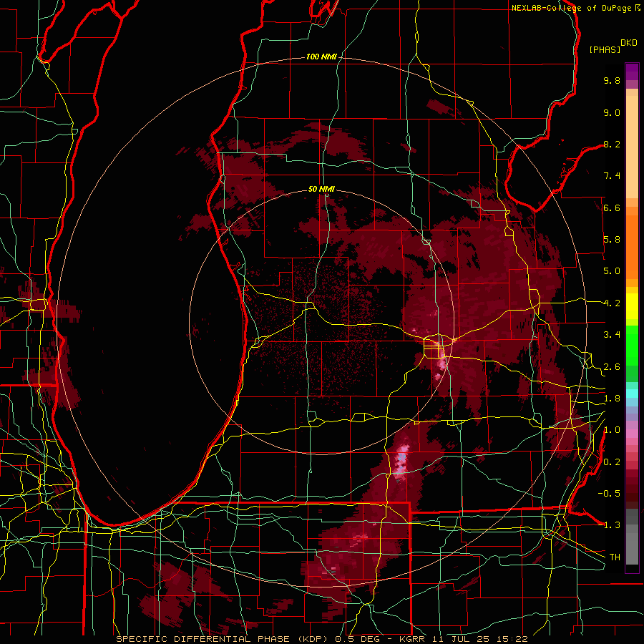
Task: Click the 2.6 value on the scale
Action: 612,367
